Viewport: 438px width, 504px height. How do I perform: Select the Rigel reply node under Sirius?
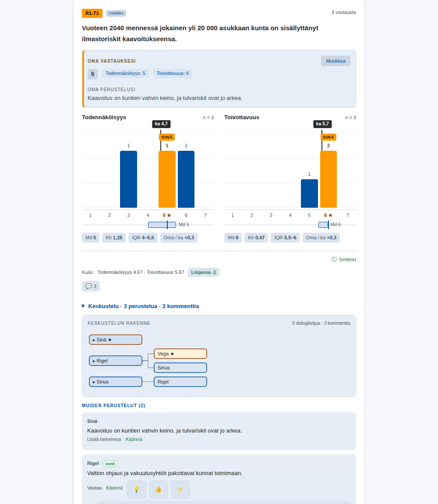pyautogui.click(x=180, y=382)
